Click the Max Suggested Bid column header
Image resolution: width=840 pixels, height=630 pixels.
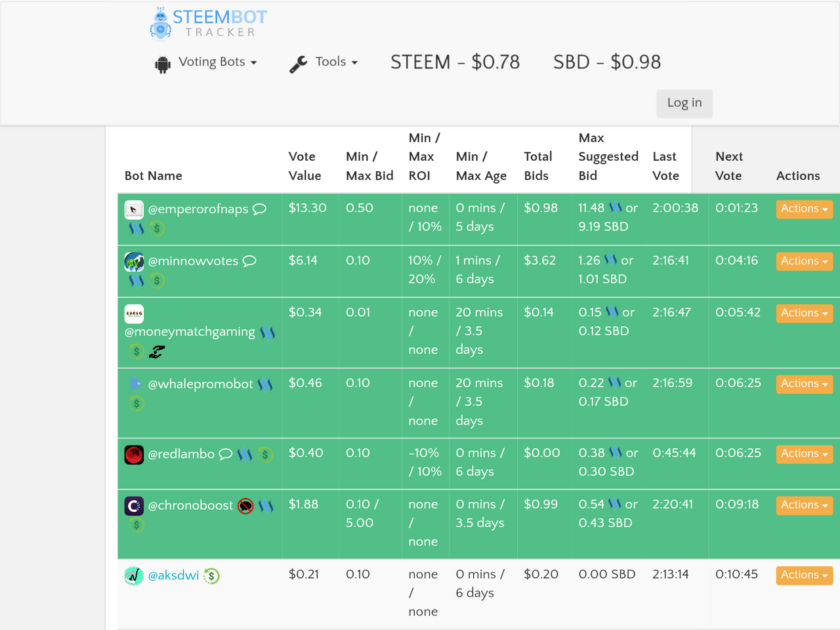pos(608,157)
